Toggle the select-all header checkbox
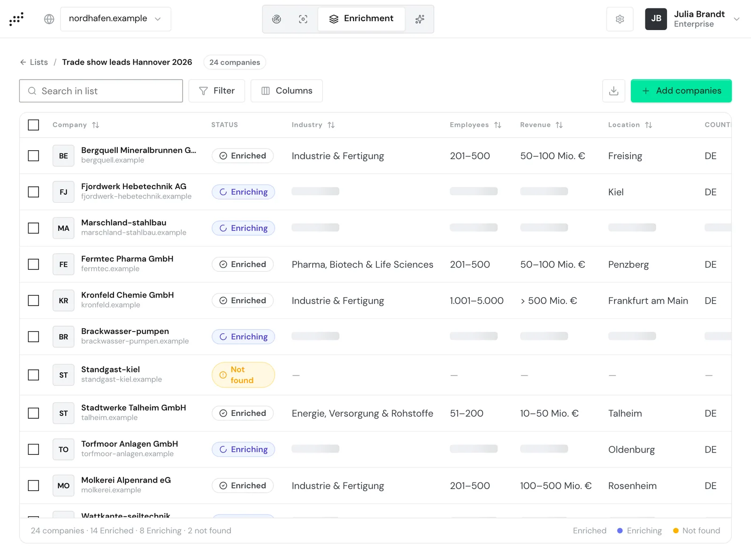The image size is (751, 560). [x=33, y=125]
